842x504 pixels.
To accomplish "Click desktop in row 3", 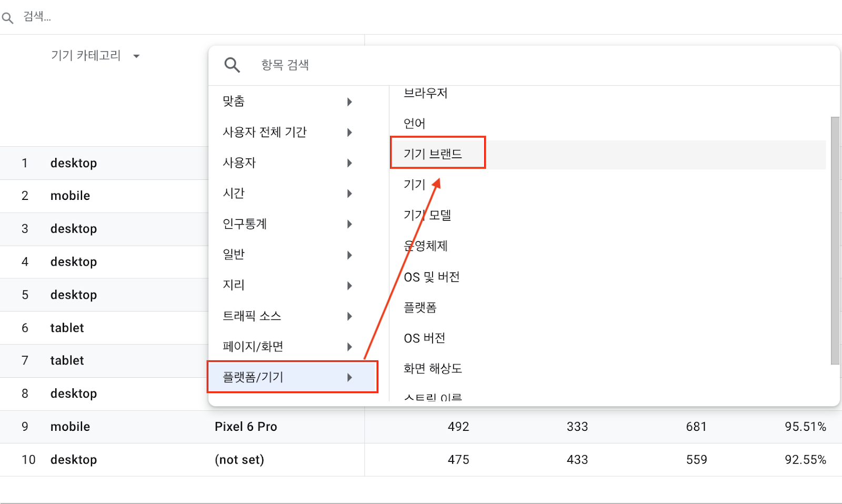I will tap(74, 229).
